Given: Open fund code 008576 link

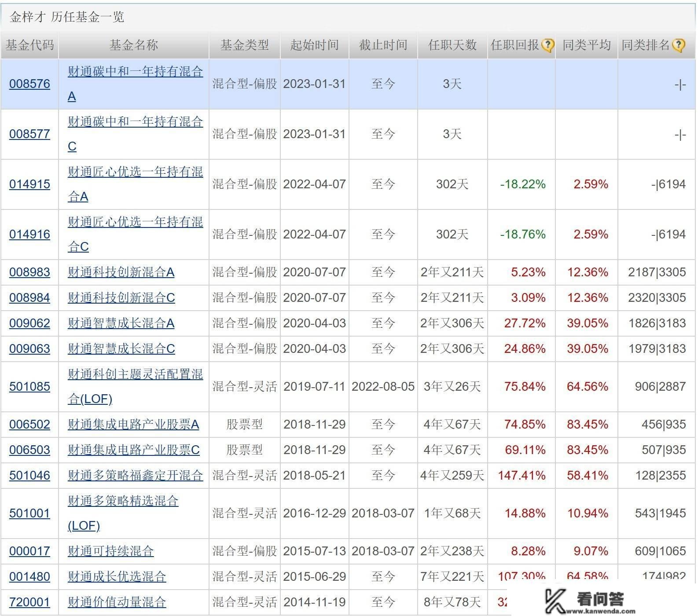Looking at the screenshot, I should [29, 84].
